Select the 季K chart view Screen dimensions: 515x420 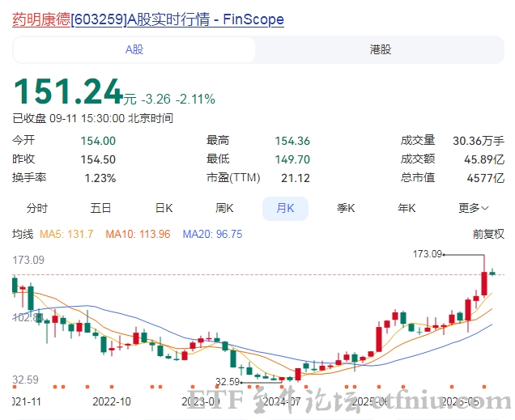click(346, 208)
